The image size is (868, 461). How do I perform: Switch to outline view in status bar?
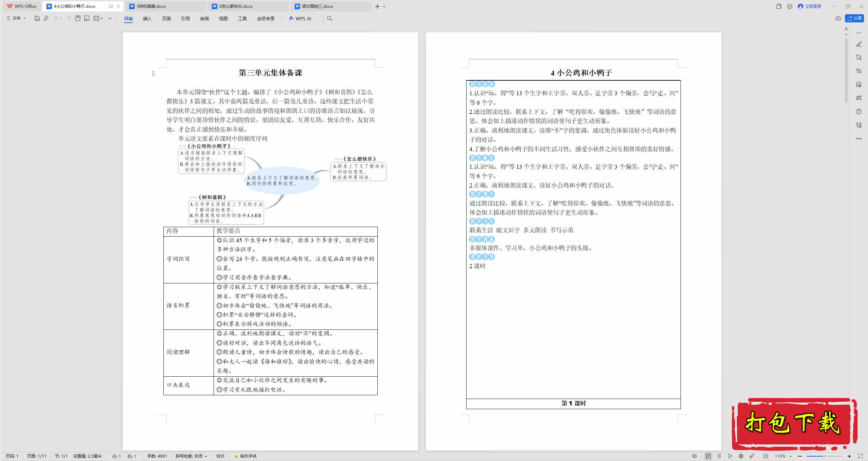tap(719, 456)
